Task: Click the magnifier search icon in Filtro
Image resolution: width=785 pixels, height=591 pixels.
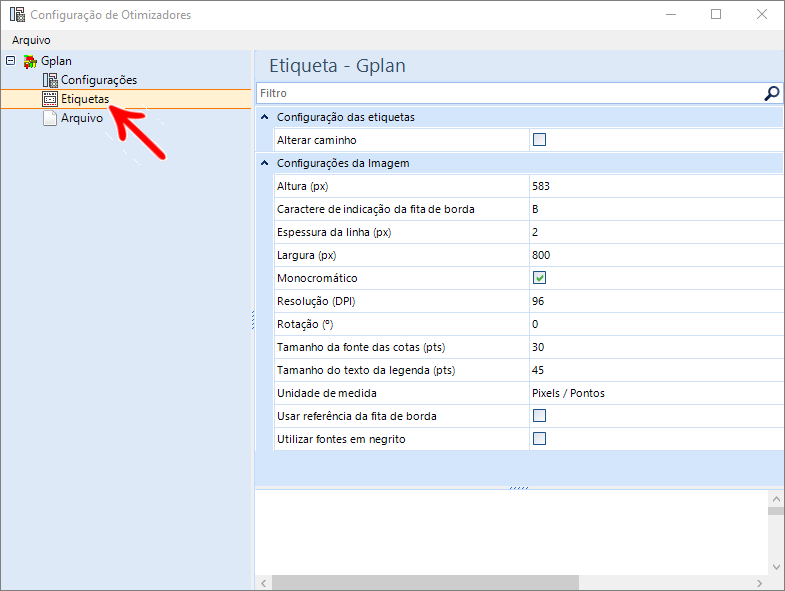Action: click(x=771, y=93)
